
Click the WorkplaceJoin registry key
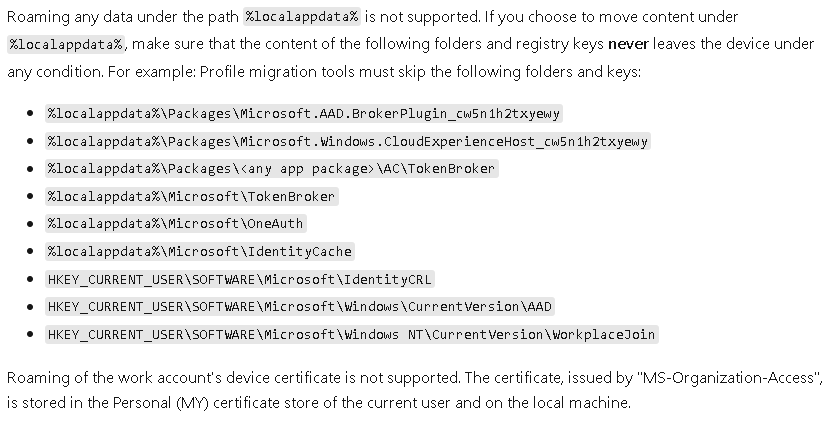point(352,334)
